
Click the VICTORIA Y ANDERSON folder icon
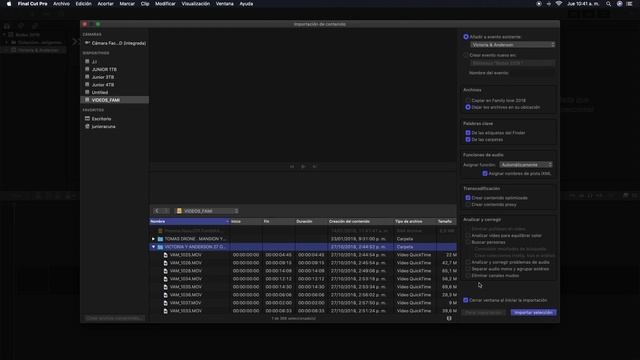pos(160,247)
